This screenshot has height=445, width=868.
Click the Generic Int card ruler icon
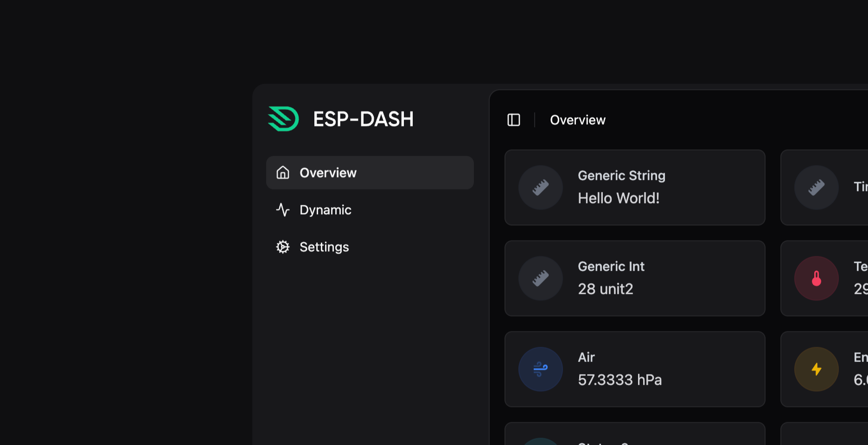point(541,278)
